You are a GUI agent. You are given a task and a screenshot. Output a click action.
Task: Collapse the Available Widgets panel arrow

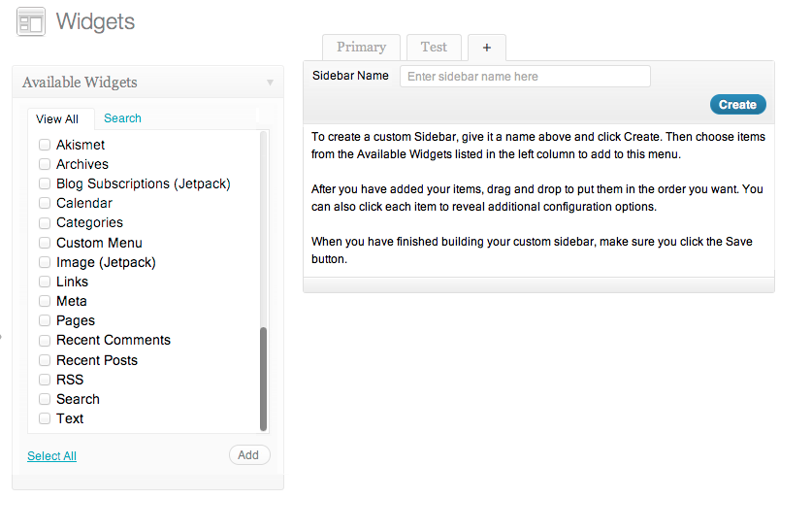[x=270, y=83]
